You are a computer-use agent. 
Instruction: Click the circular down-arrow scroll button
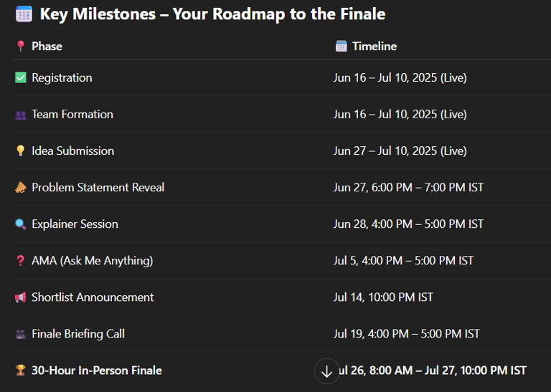coord(327,371)
